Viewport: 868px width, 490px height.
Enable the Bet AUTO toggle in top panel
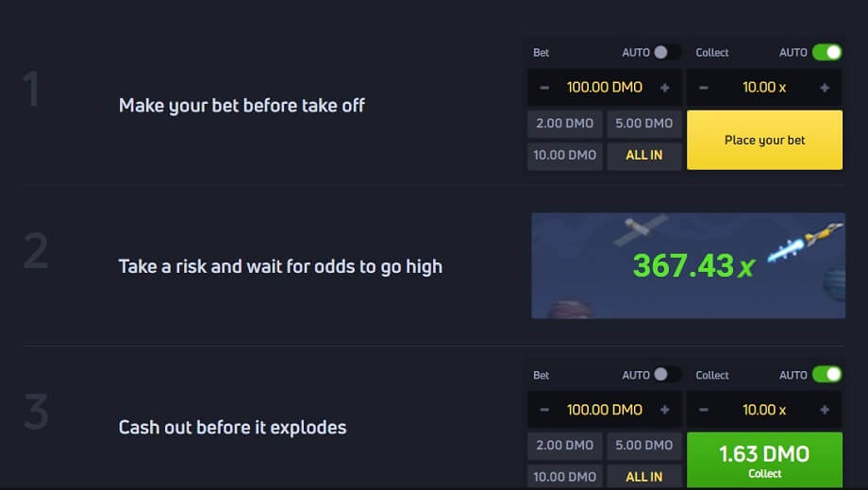tap(666, 52)
